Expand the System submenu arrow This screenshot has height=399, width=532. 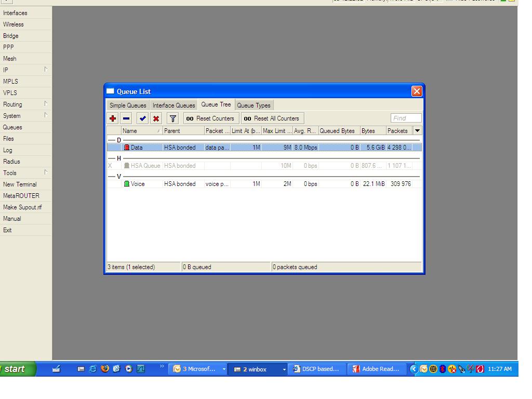46,115
